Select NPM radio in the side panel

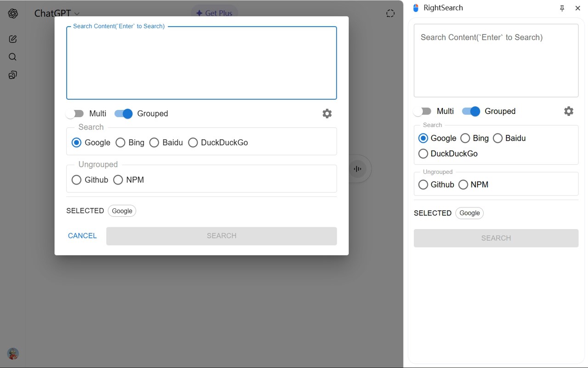pyautogui.click(x=463, y=184)
